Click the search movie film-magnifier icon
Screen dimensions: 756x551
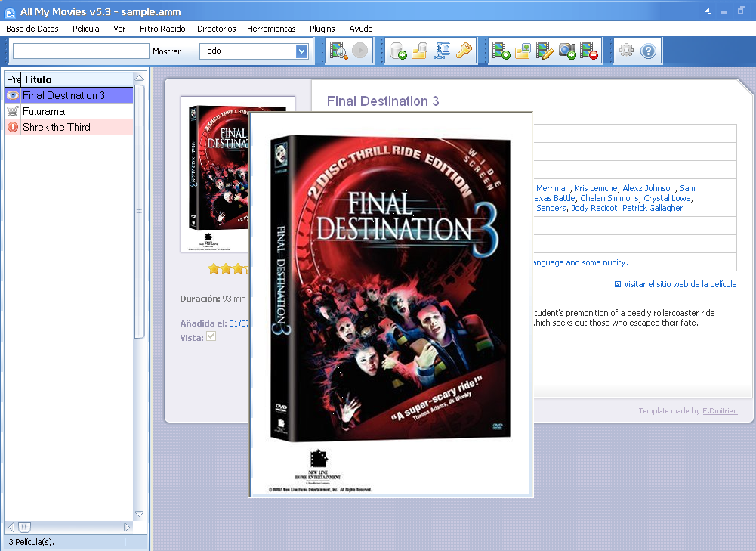(x=339, y=51)
